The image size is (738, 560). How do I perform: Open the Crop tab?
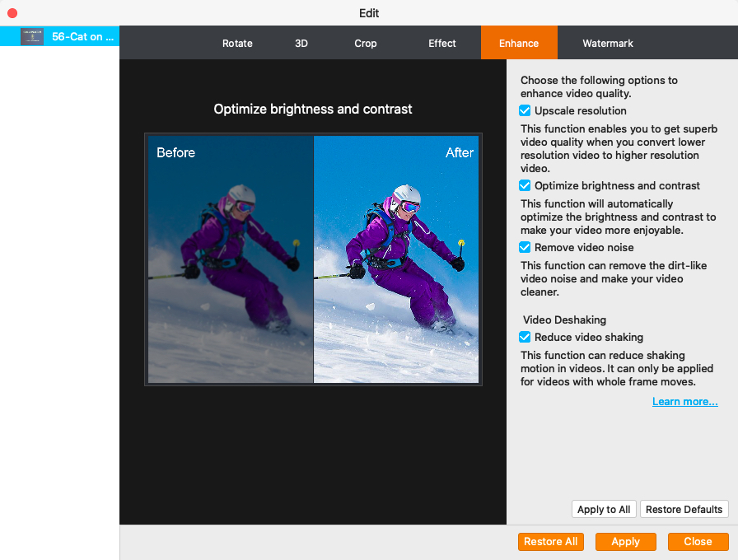coord(365,44)
